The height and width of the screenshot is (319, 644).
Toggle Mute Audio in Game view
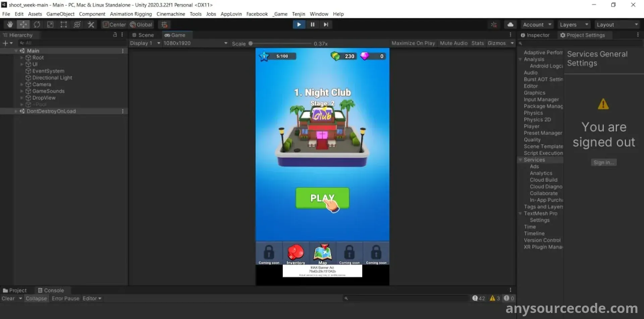click(453, 43)
